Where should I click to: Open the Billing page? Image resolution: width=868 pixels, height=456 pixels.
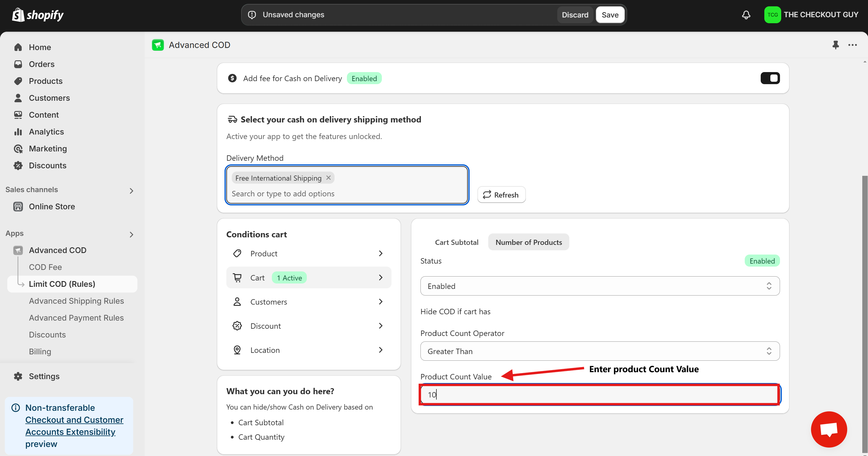[x=40, y=351]
